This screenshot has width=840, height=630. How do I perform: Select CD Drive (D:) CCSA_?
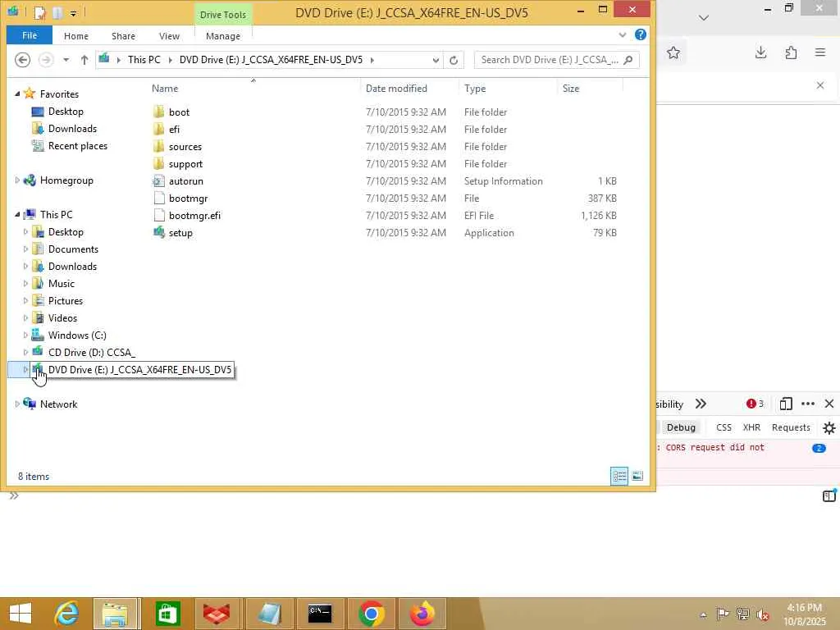(92, 353)
